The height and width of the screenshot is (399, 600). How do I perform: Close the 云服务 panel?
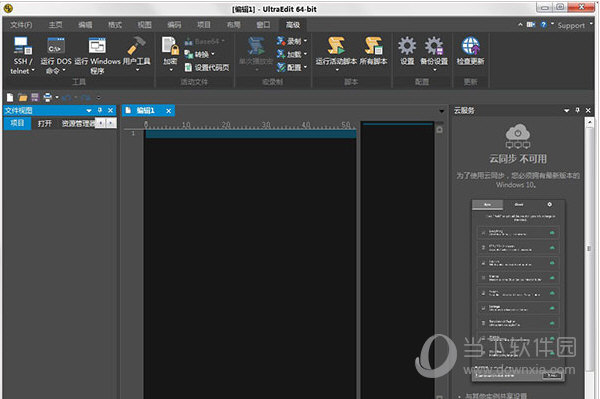click(x=588, y=111)
